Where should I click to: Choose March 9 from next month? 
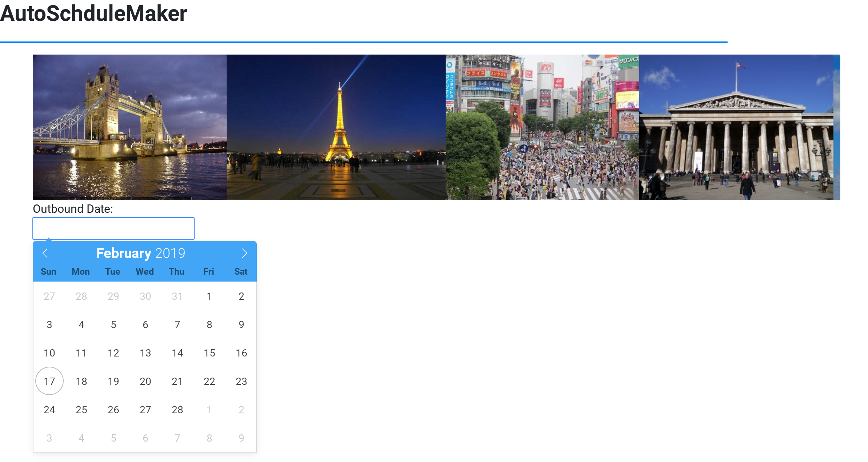tap(241, 438)
